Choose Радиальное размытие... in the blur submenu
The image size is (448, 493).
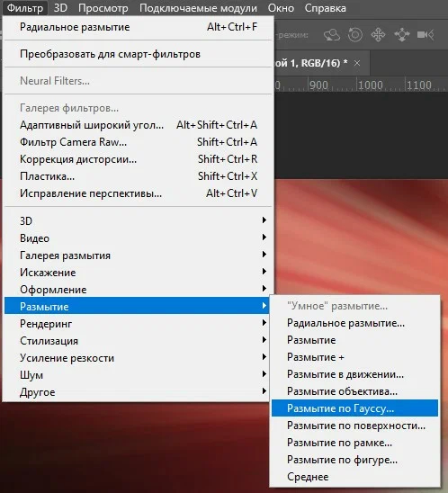354,323
